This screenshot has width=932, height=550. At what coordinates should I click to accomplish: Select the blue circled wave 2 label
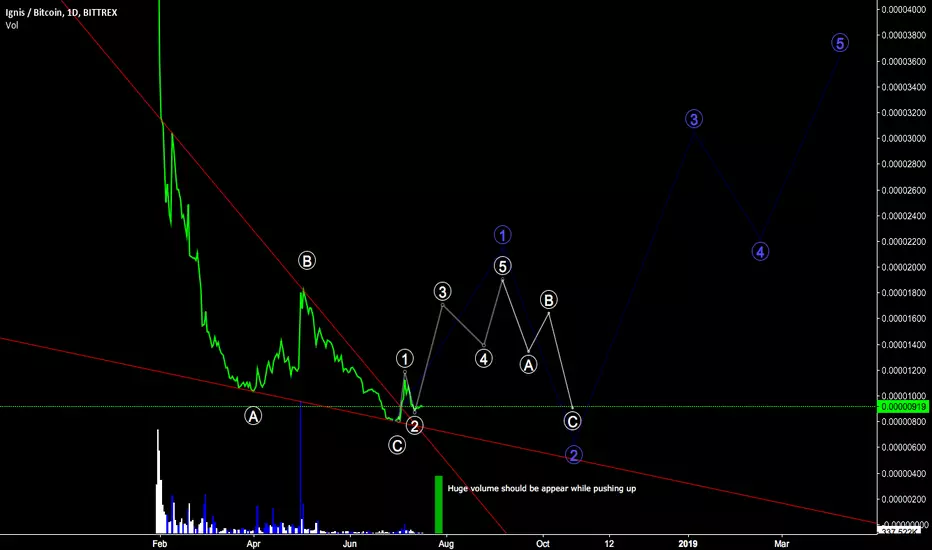(x=574, y=455)
